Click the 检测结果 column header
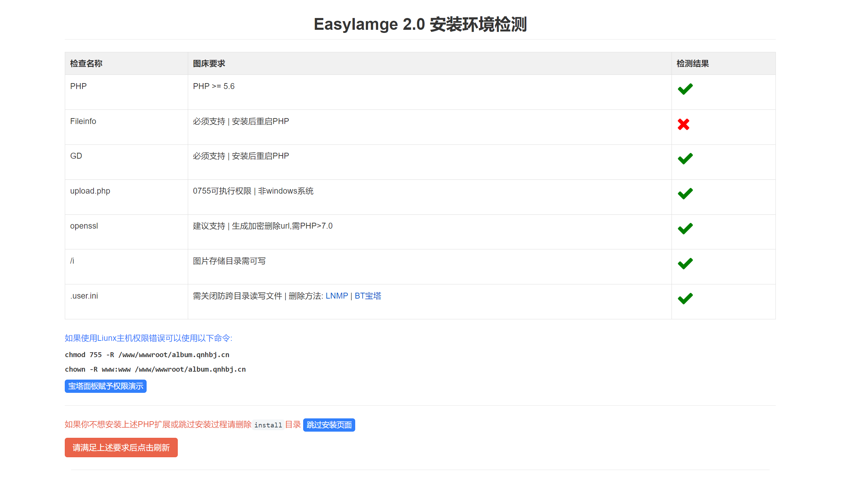Screen dimensions: 868x478 coord(692,63)
